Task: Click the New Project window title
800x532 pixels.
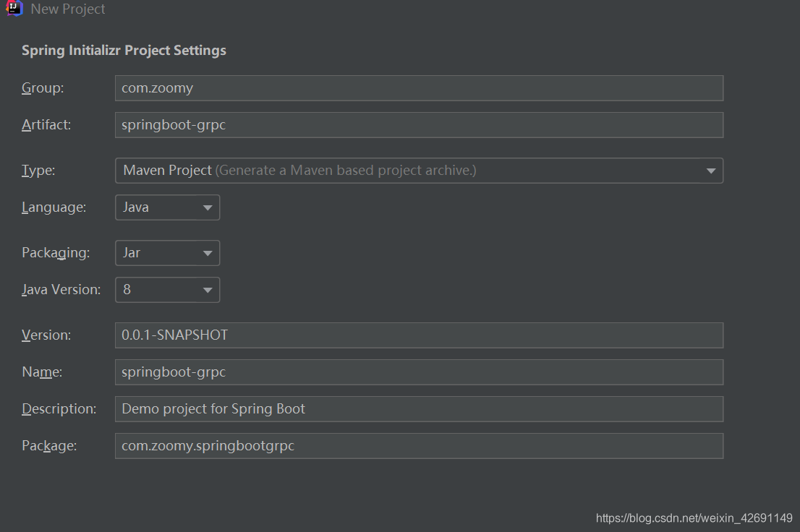Action: (68, 9)
